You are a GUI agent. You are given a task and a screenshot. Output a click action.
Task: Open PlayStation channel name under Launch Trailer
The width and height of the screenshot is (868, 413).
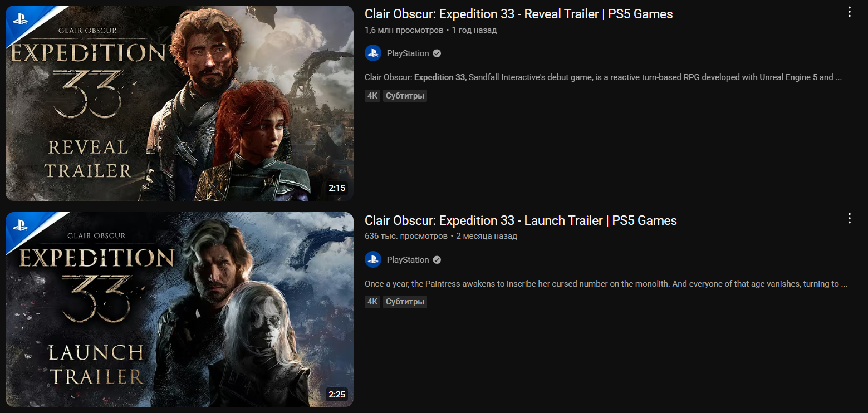point(408,260)
